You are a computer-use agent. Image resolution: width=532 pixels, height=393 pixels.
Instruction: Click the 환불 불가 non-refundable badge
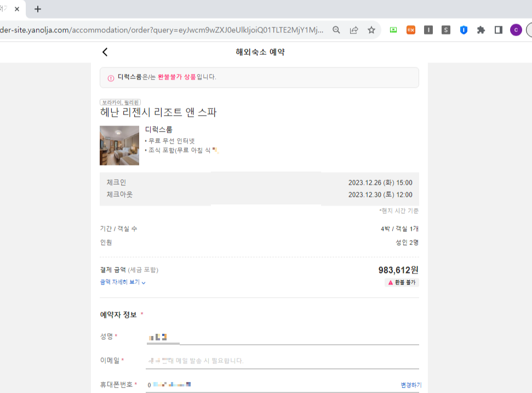[402, 282]
